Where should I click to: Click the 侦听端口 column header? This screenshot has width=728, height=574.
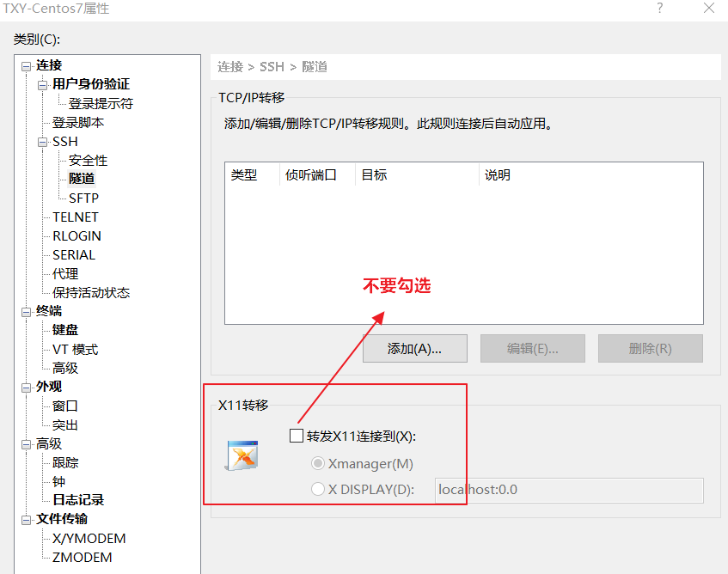tap(317, 175)
